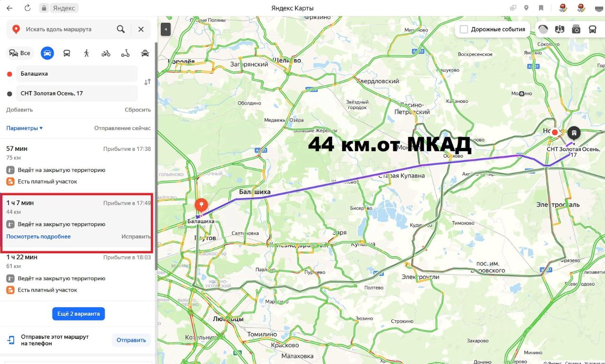This screenshot has width=605, height=364.
Task: Click the 'Старая Купавна' label on the map
Action: click(401, 176)
